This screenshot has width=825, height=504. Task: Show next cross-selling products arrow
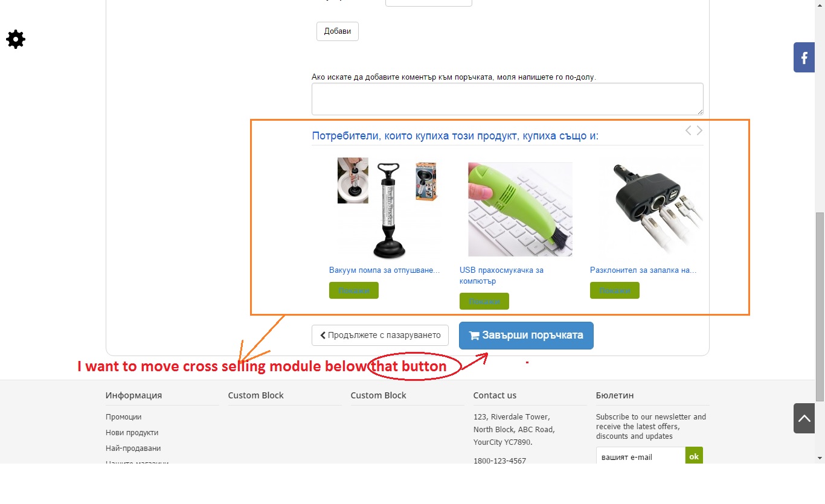[699, 130]
